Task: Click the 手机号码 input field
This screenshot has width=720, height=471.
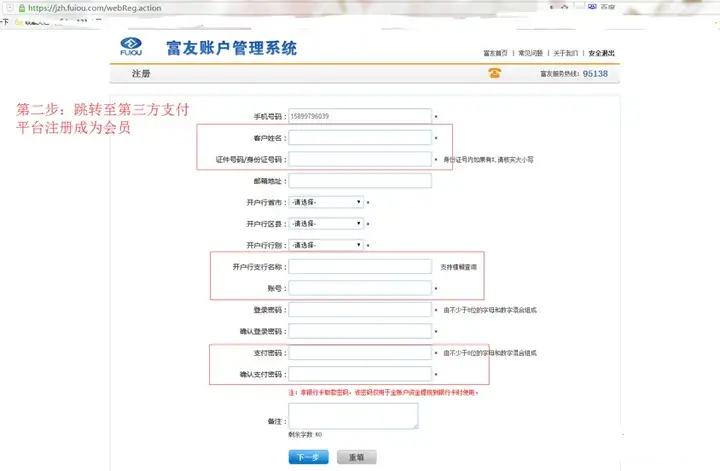Action: 360,116
